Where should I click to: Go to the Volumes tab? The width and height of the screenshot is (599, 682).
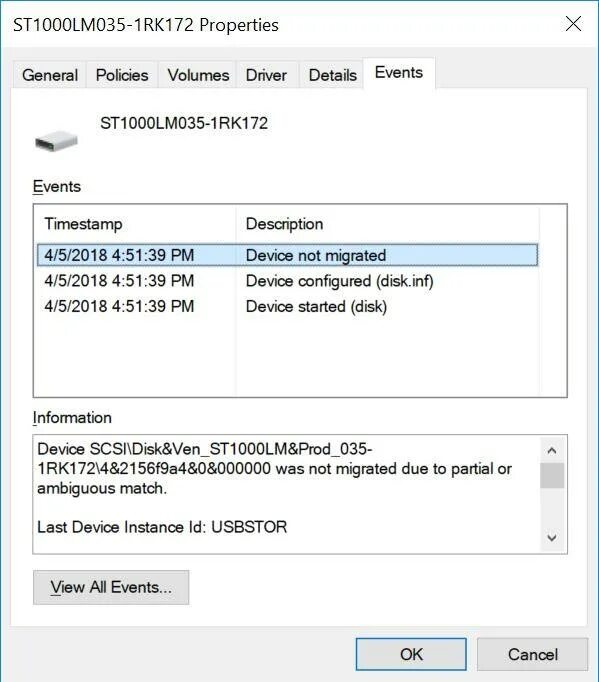(x=198, y=75)
